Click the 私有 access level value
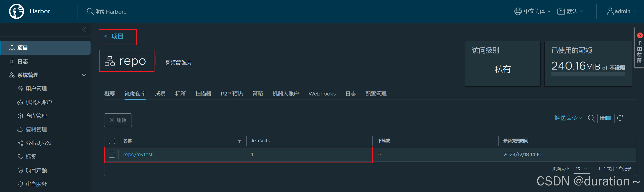644x192 pixels. (502, 69)
